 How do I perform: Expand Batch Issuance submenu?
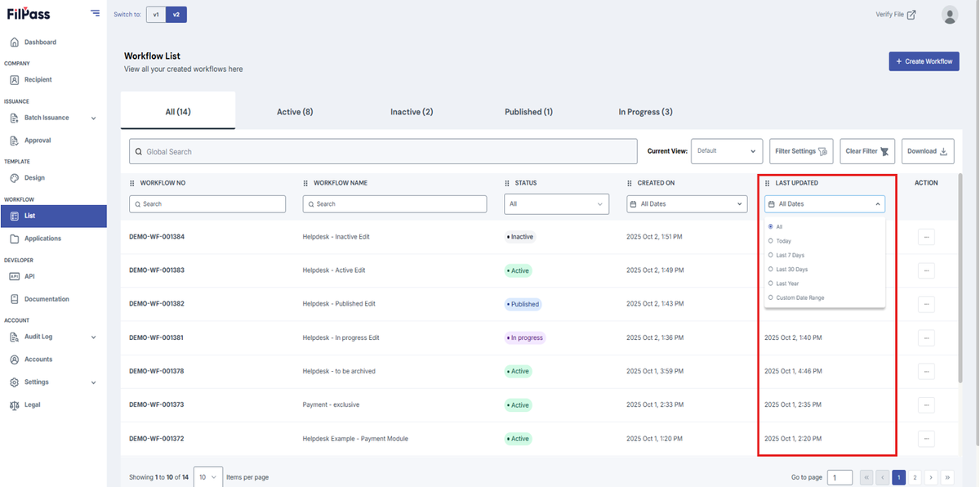(x=93, y=118)
